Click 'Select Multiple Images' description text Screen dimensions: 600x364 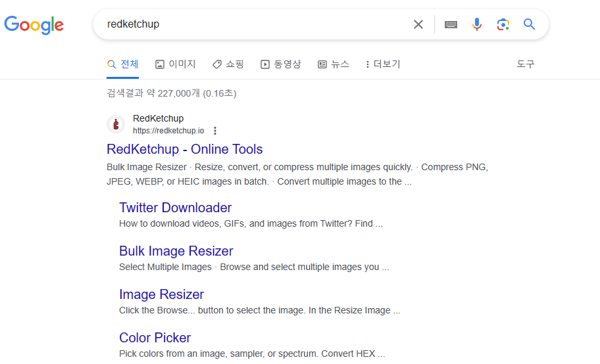pyautogui.click(x=254, y=267)
